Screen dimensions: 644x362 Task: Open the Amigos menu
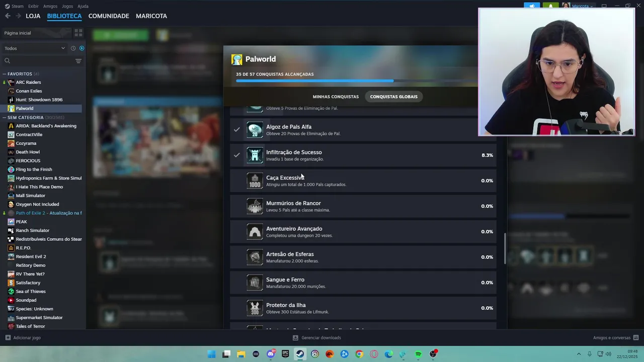50,6
